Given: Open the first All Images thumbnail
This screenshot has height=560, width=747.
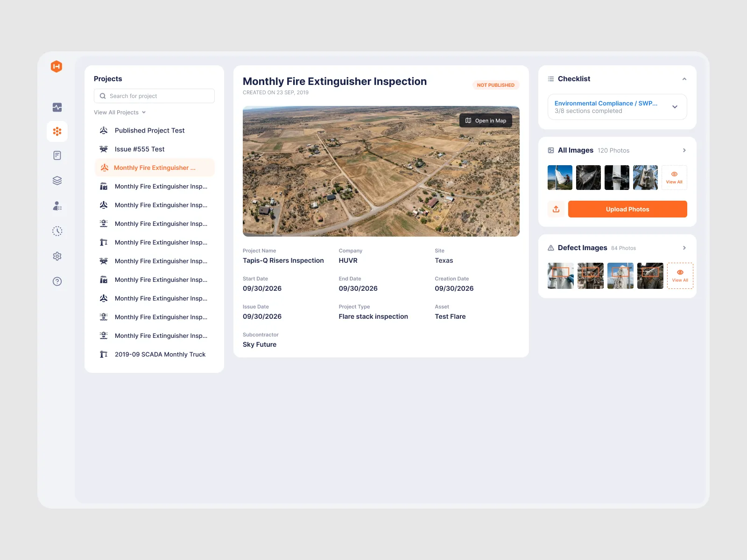Looking at the screenshot, I should (560, 178).
